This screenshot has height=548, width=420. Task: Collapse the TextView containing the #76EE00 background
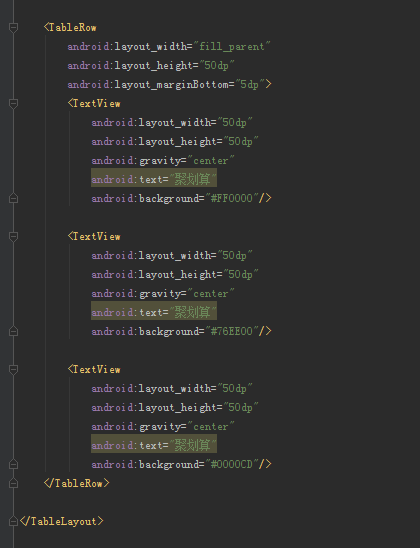point(13,237)
